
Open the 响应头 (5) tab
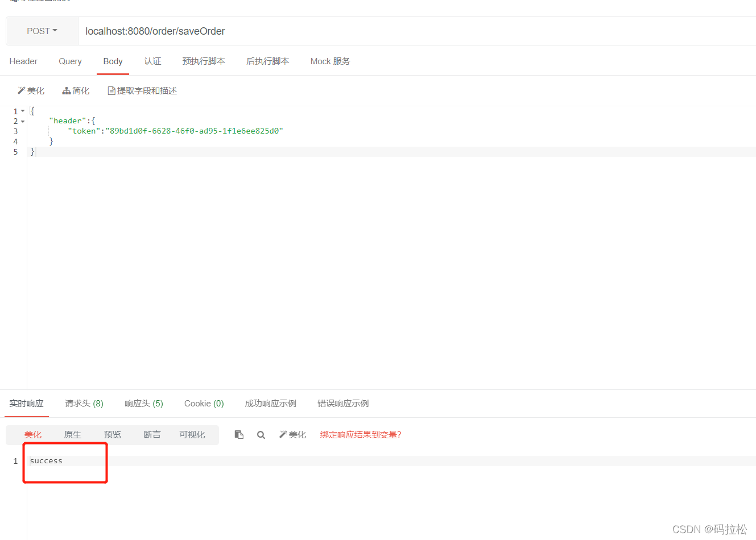(144, 404)
